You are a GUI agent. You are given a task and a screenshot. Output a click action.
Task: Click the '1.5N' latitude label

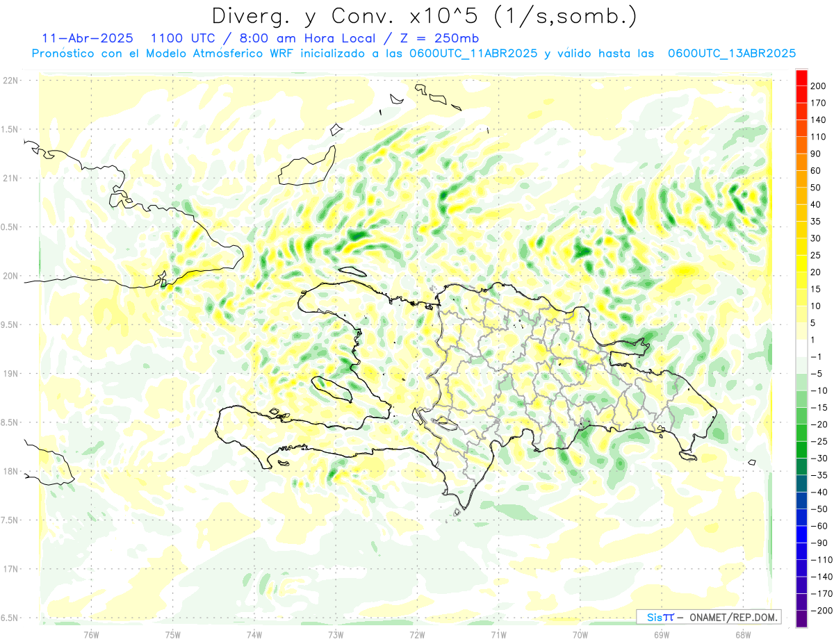[x=10, y=129]
